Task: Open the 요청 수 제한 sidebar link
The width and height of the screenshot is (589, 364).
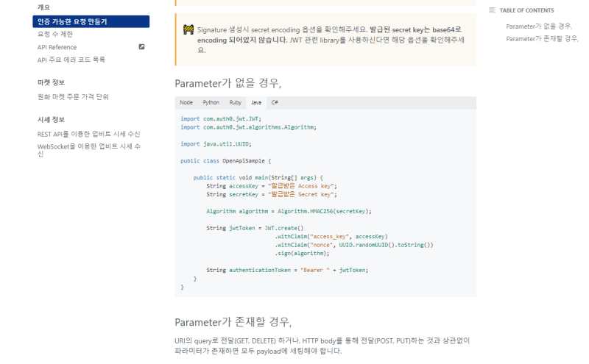Action: [x=55, y=34]
